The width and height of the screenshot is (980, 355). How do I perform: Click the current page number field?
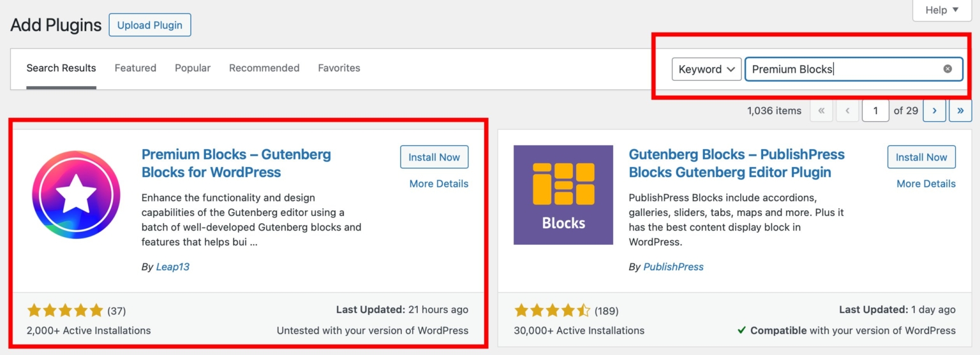875,110
